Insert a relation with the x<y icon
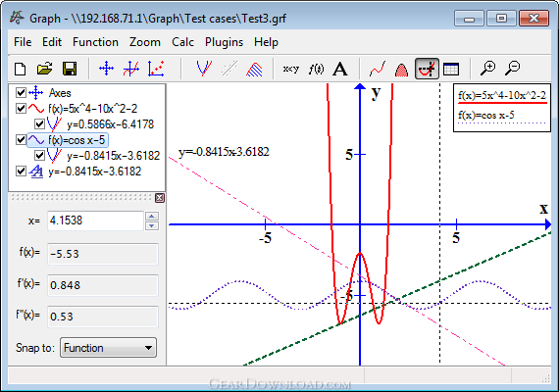 coord(290,69)
